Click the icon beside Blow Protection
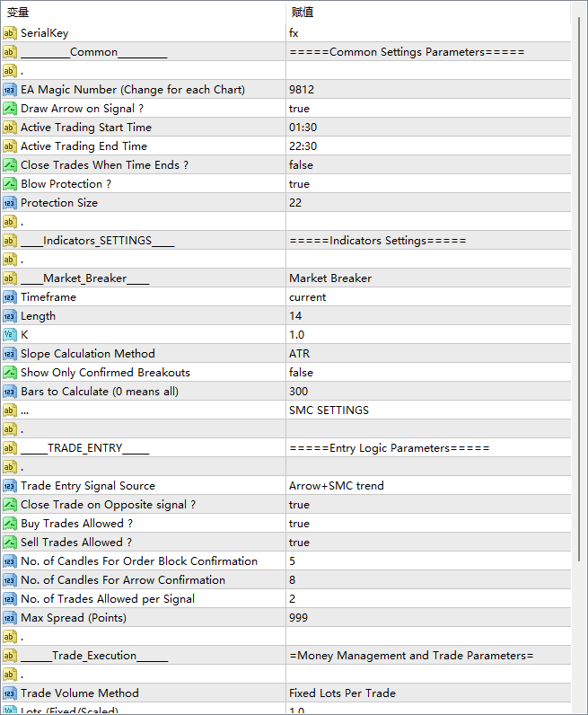Screen dimensions: 588x715 (10, 184)
